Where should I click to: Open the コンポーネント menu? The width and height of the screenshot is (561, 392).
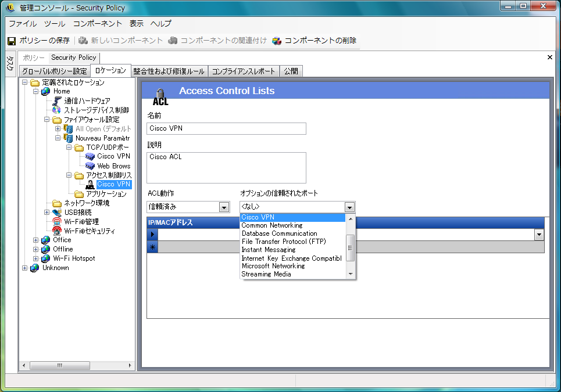(98, 24)
